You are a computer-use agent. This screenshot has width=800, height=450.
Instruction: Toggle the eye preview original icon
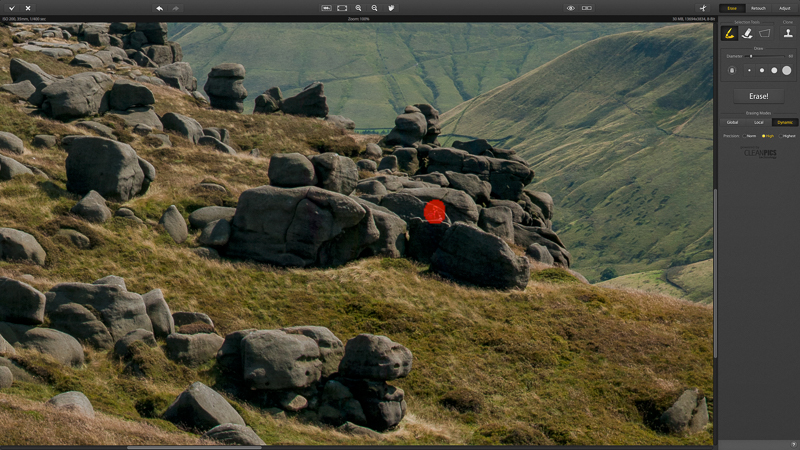pos(571,8)
